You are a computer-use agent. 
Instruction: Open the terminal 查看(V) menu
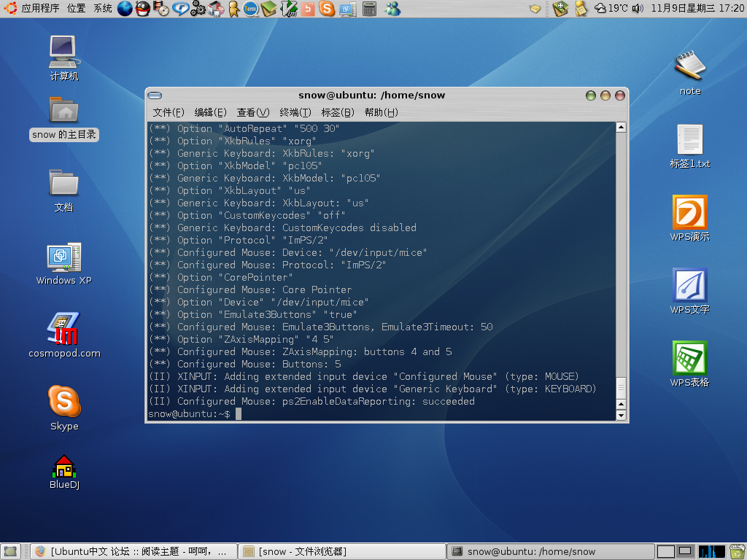pyautogui.click(x=253, y=112)
